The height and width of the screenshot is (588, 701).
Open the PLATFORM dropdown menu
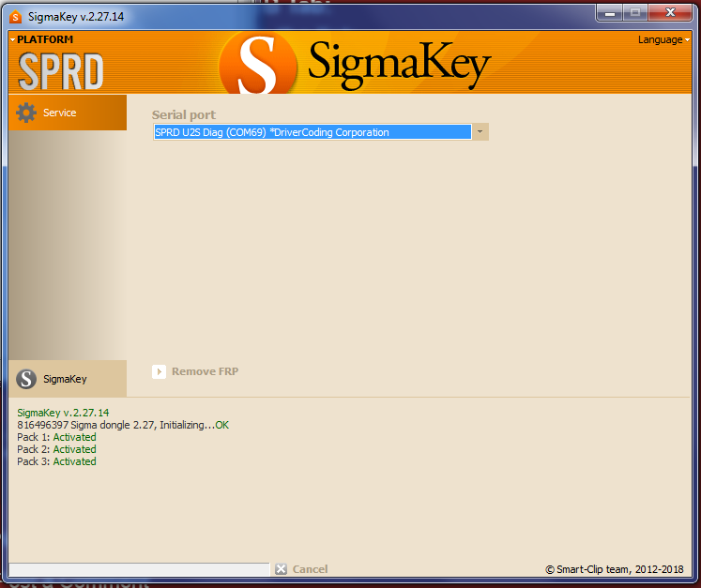pos(41,39)
